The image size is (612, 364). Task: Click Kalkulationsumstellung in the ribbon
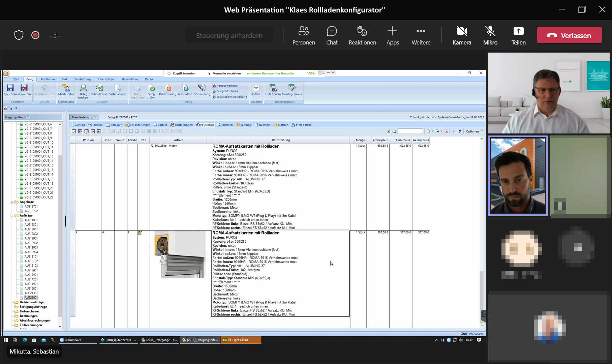point(229,97)
